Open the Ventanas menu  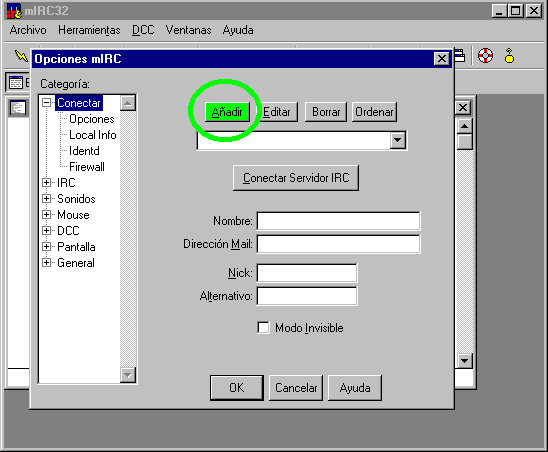(x=188, y=30)
